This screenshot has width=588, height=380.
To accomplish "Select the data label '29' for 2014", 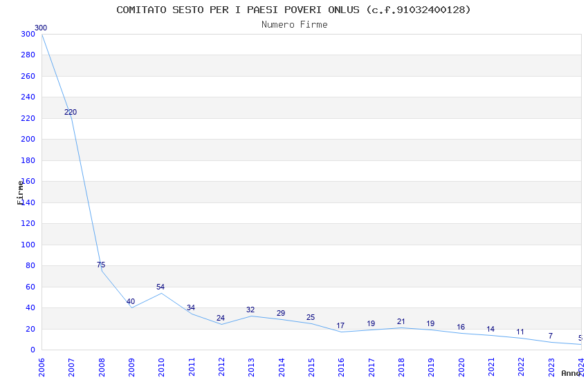I will (281, 313).
